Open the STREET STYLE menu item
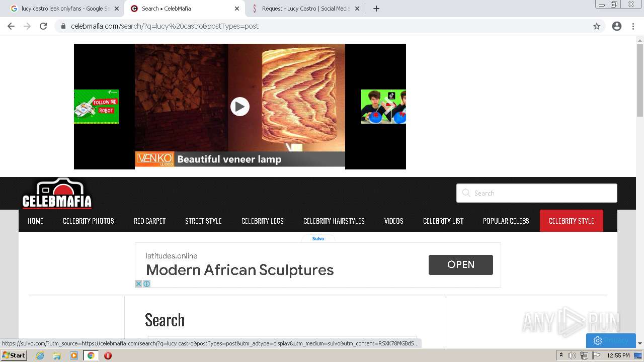 pos(203,221)
